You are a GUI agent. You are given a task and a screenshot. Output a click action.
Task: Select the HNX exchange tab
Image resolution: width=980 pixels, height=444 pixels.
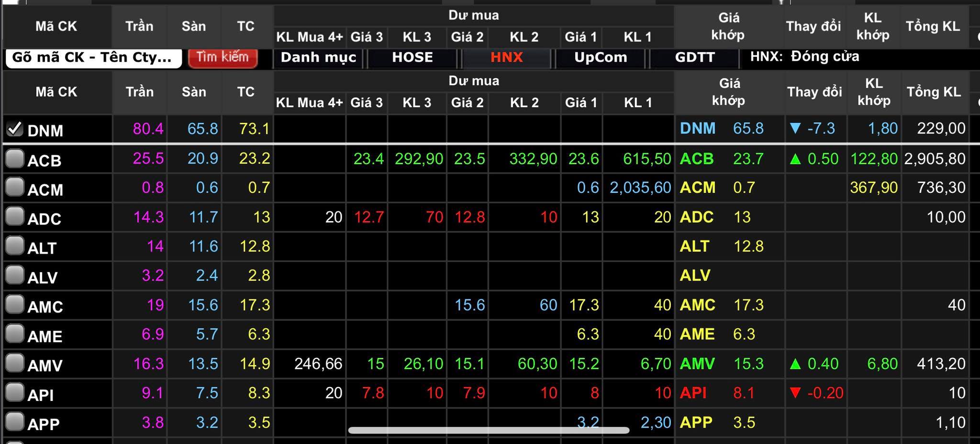point(506,57)
